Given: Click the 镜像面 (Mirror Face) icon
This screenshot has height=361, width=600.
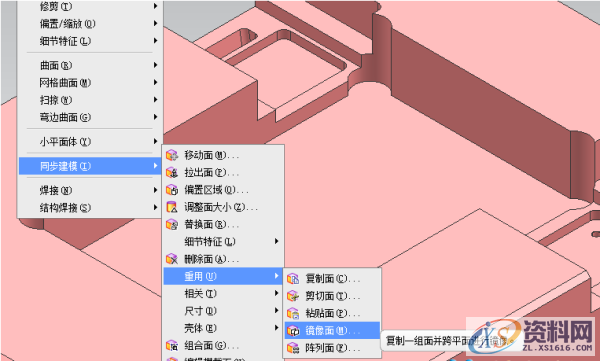Looking at the screenshot, I should pyautogui.click(x=293, y=331).
